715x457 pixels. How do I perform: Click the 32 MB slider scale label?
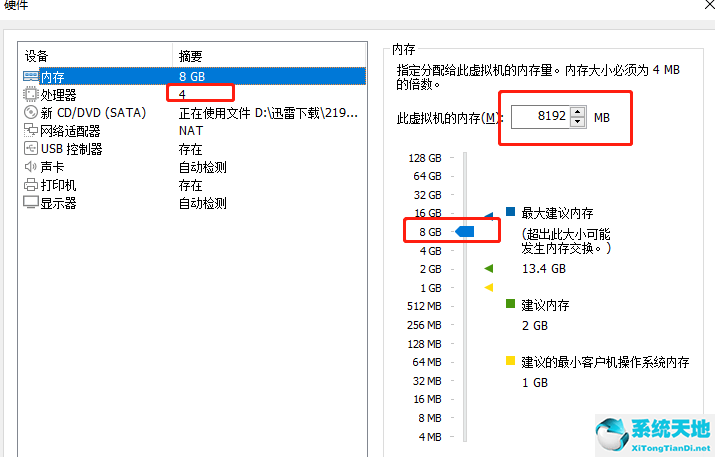[x=427, y=381]
